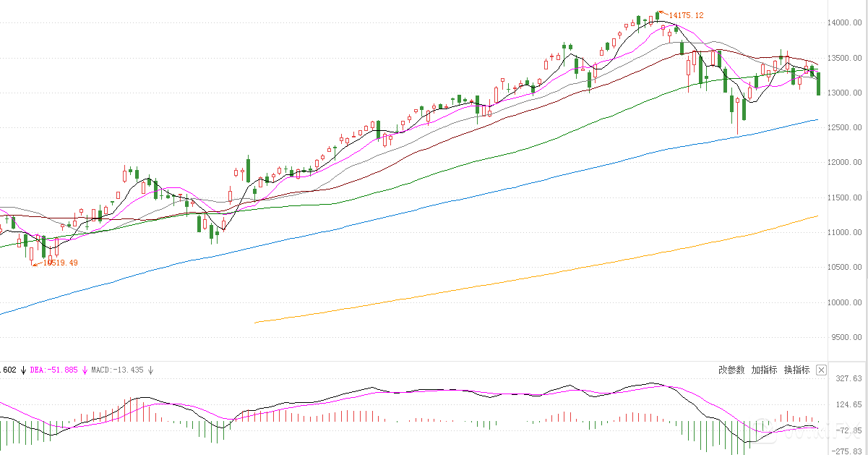
Task: Click the 14175.12 highest price marker
Action: tap(686, 15)
